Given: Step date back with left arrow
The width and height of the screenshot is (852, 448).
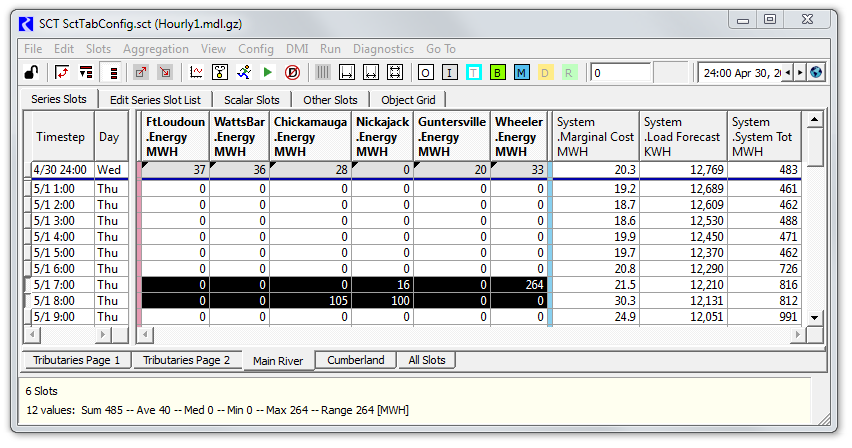Looking at the screenshot, I should coord(788,73).
